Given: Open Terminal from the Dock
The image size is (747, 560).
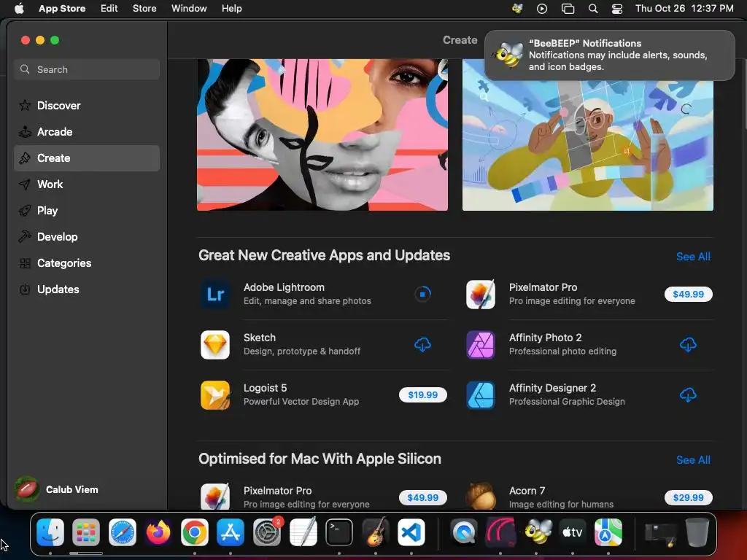Looking at the screenshot, I should pyautogui.click(x=339, y=532).
